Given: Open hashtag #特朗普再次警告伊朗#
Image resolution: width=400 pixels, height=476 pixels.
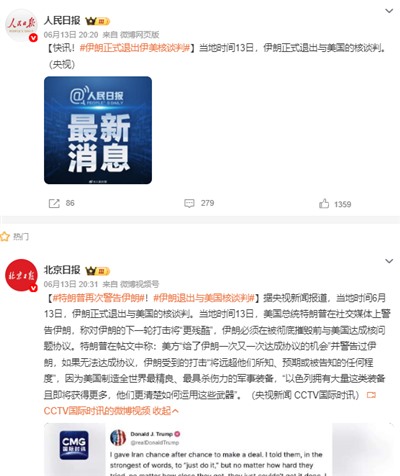Looking at the screenshot, I should pos(98,298).
